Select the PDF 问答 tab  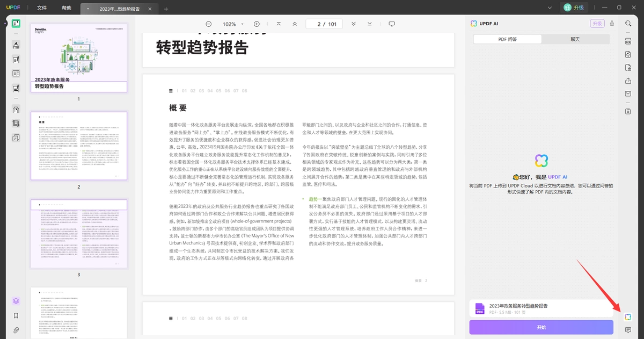click(x=507, y=39)
